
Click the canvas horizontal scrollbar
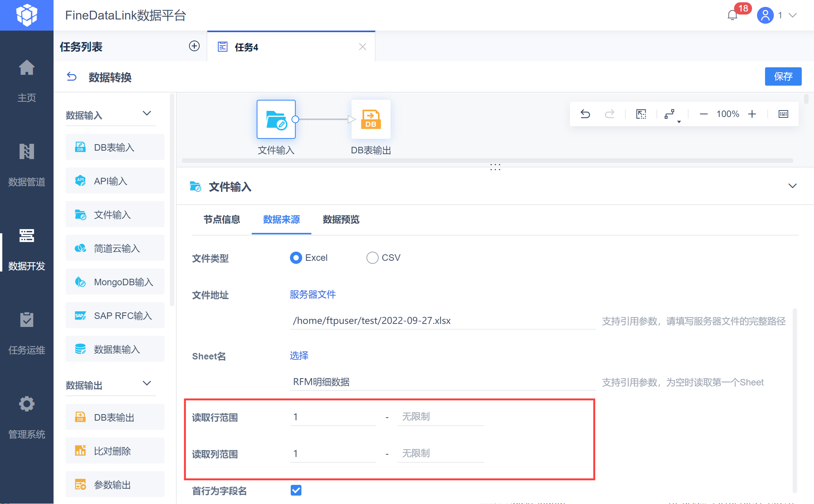[x=487, y=161]
